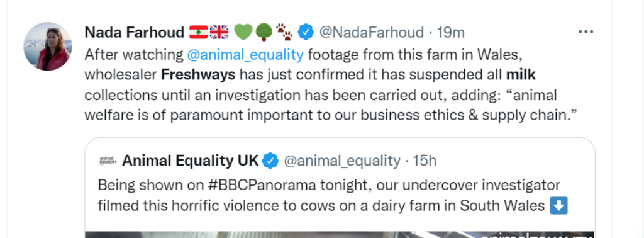Image resolution: width=644 pixels, height=238 pixels.
Task: Open Animal Equality UK name in quoted tweet
Action: coord(191,161)
